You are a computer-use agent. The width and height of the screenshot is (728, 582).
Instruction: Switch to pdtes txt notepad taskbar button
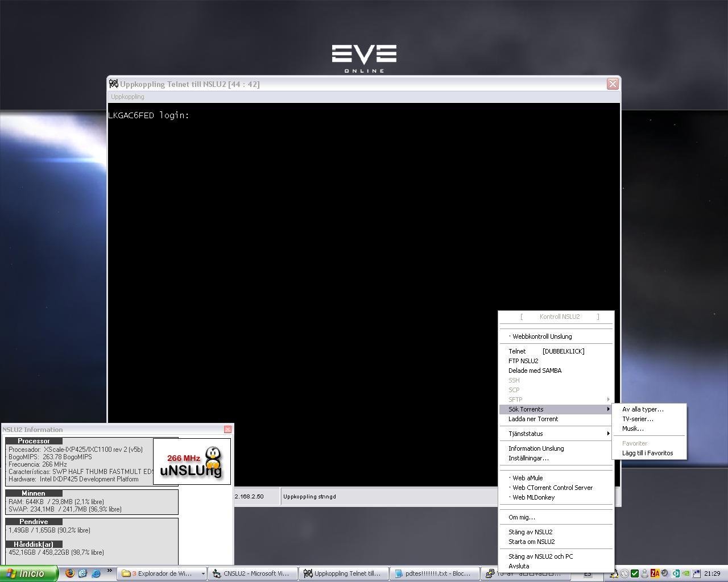[x=435, y=573]
